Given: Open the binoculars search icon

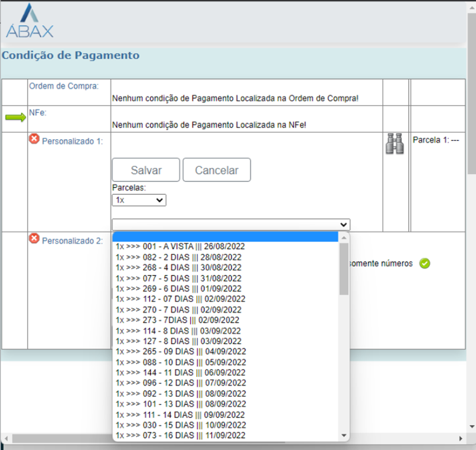Looking at the screenshot, I should 395,144.
